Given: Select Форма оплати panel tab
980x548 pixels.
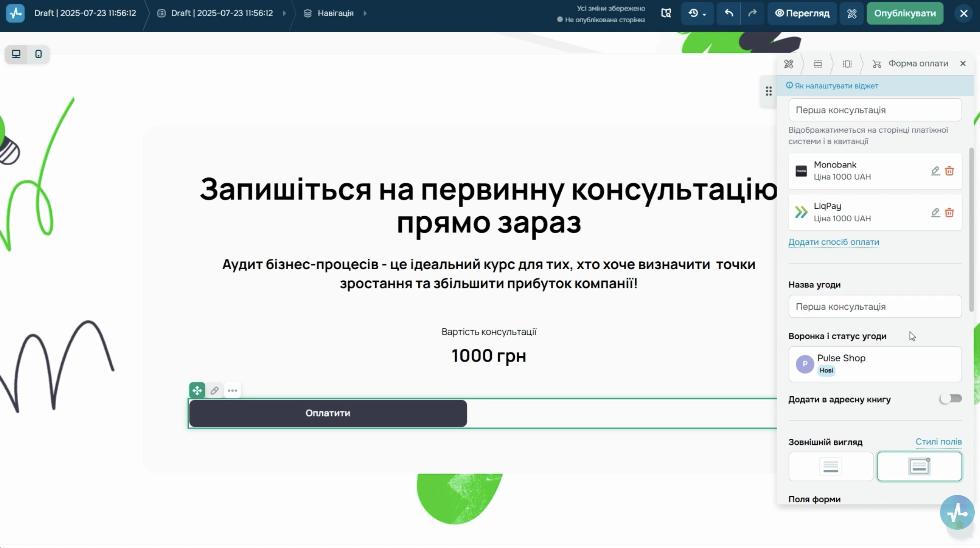Looking at the screenshot, I should [910, 64].
